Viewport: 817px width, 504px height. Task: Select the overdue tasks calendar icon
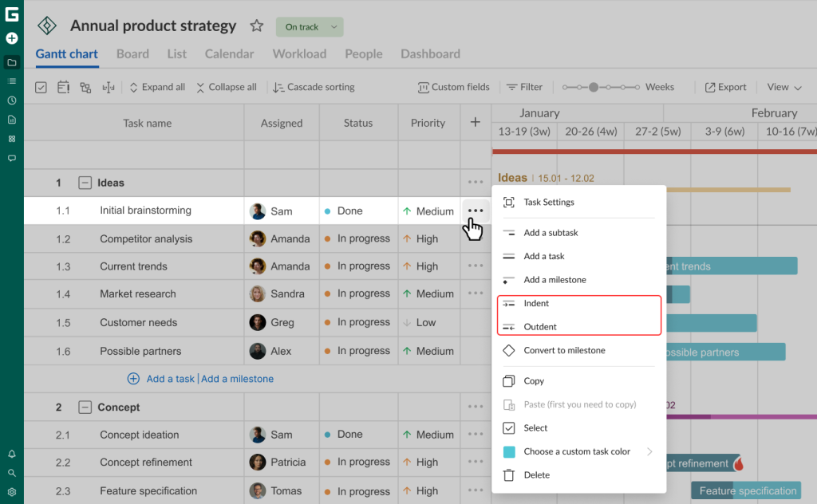(x=63, y=87)
